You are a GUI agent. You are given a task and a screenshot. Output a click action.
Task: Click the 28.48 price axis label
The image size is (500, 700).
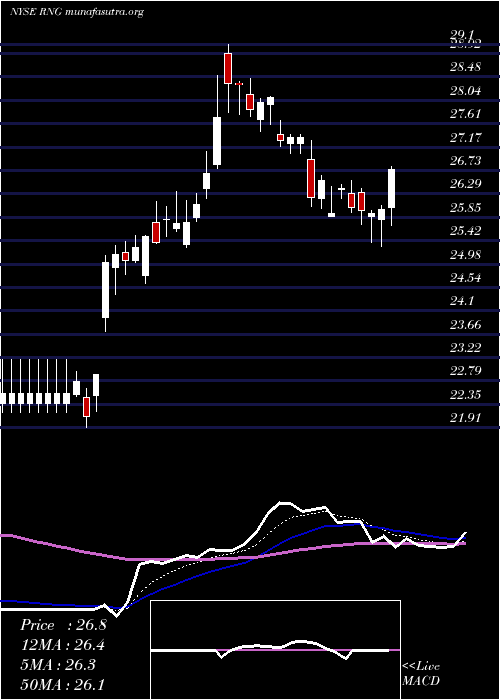(465, 67)
